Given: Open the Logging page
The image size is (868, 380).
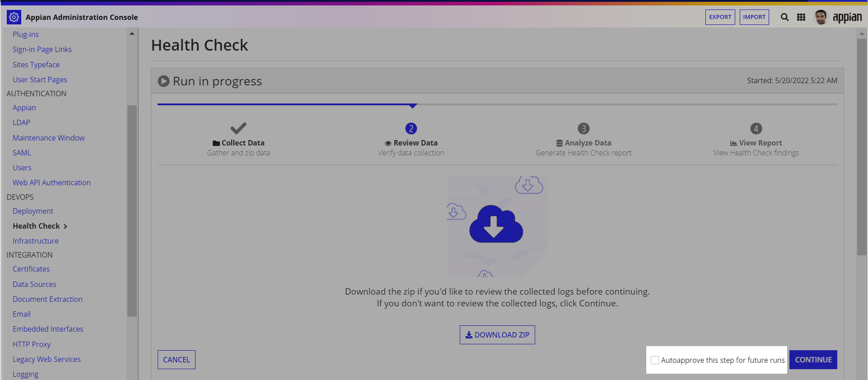Looking at the screenshot, I should 25,374.
